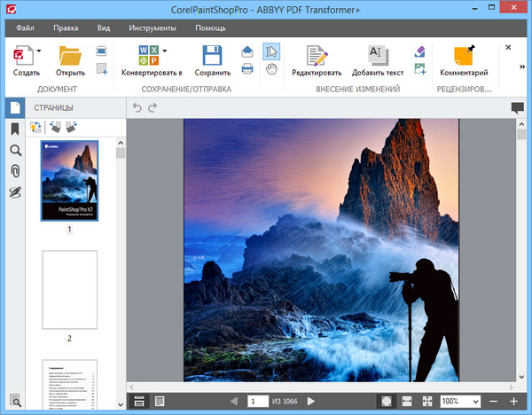Open the Attachments panel with paperclip icon
Screen dimensions: 532x415
[15, 171]
